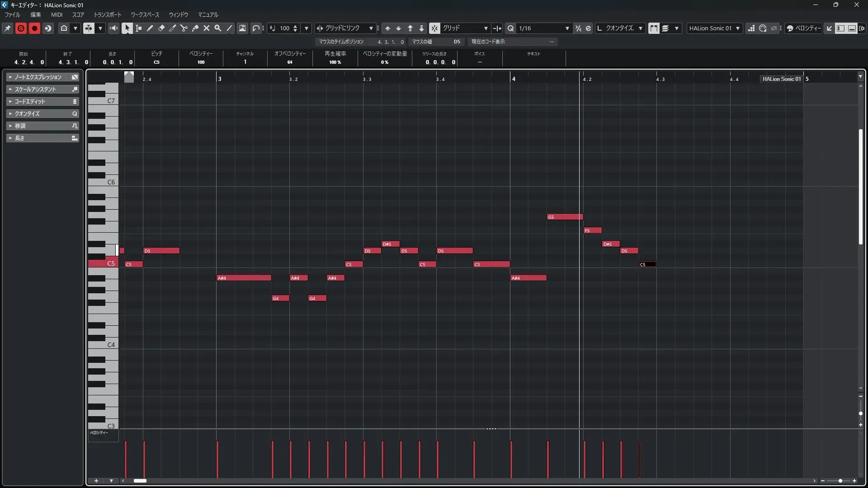Select the Erase tool
The image size is (868, 488).
pyautogui.click(x=161, y=28)
